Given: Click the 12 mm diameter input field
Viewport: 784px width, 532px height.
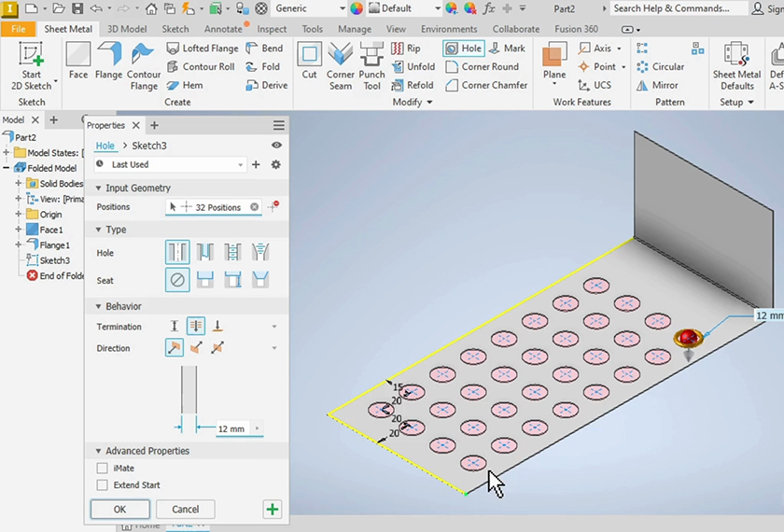Looking at the screenshot, I should tap(233, 429).
